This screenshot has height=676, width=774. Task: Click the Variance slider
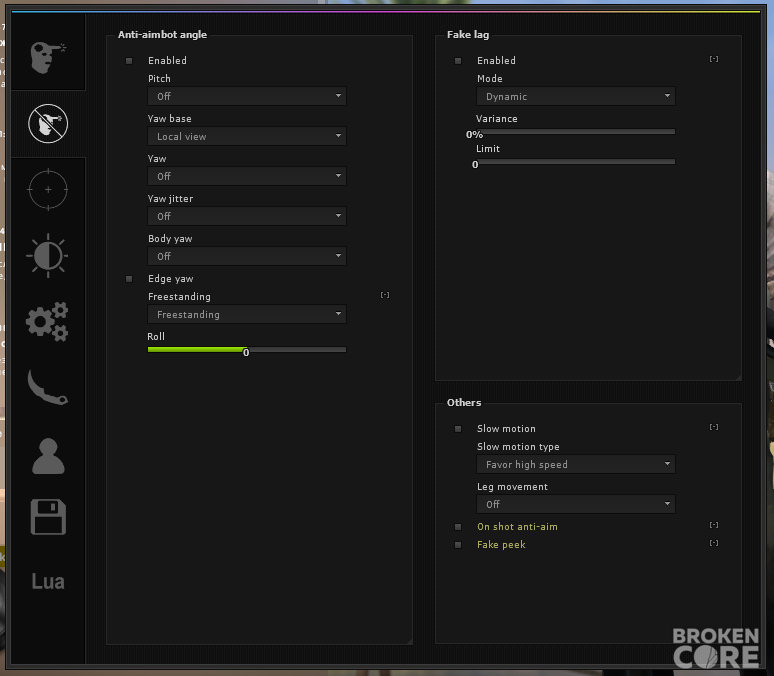click(x=576, y=132)
